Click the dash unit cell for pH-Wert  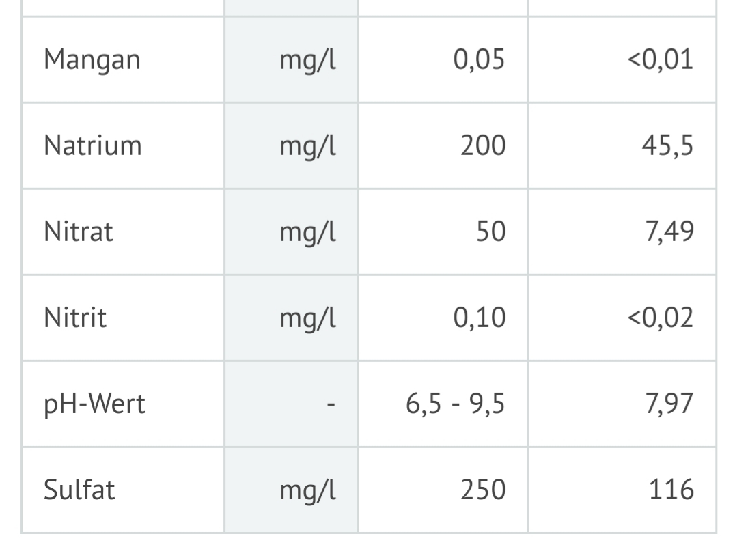331,404
